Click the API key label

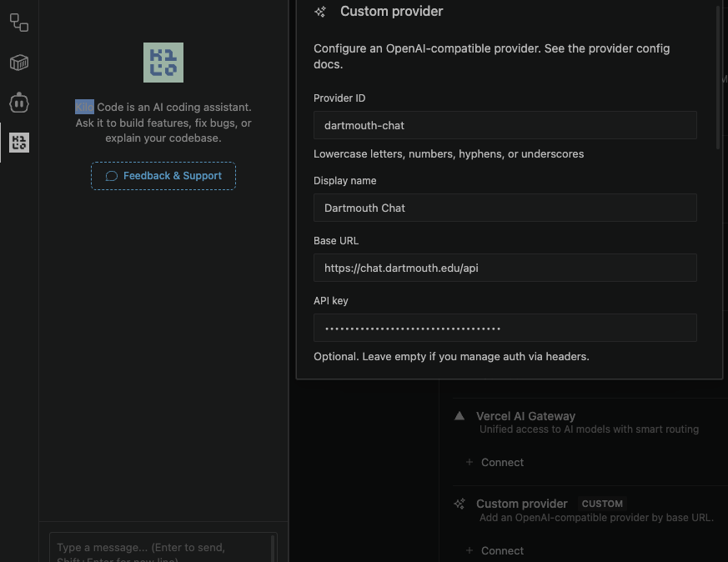330,301
